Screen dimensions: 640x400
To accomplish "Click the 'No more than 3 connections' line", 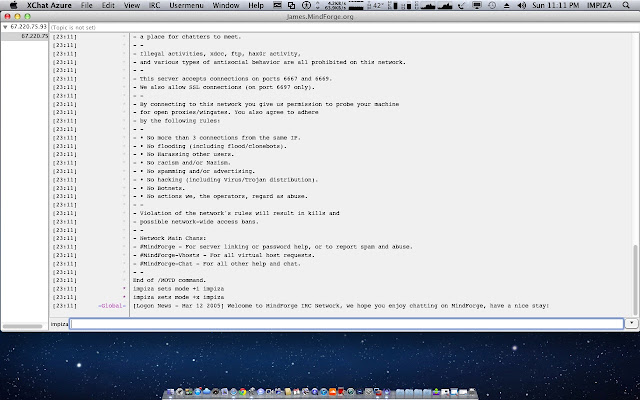I will point(217,138).
